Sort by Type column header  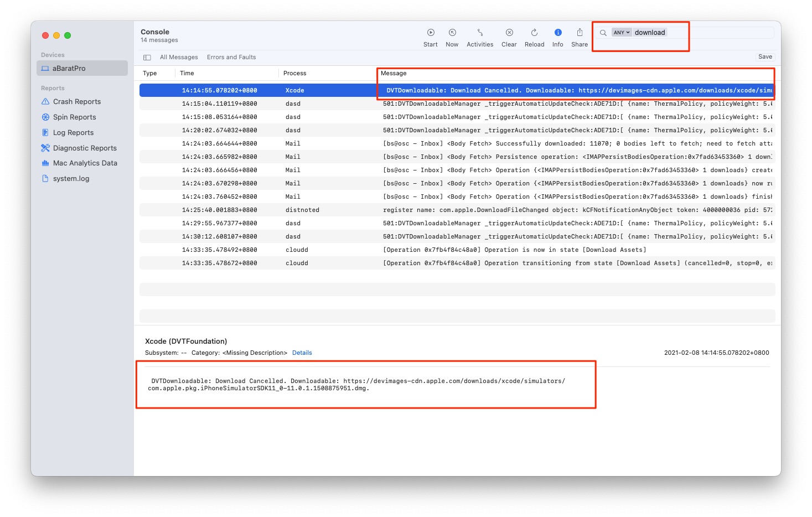(x=150, y=74)
